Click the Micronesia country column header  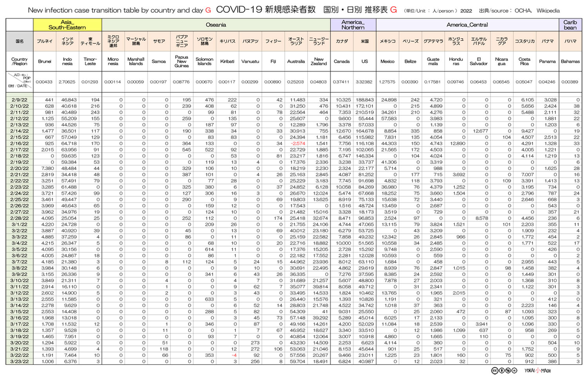coord(113,61)
